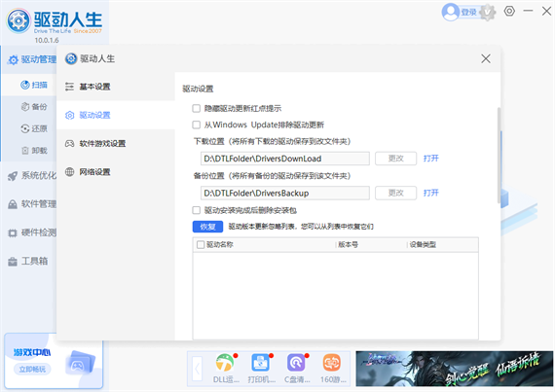Select the 备份 backup icon

tap(25, 107)
